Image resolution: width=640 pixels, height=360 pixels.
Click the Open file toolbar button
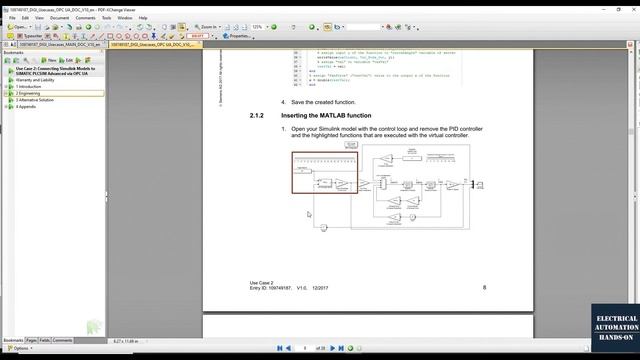17,27
